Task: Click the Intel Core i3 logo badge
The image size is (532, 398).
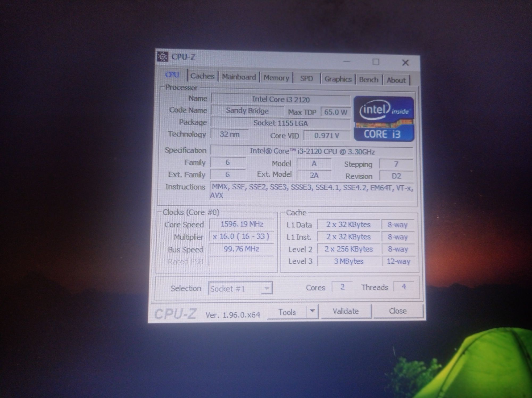Action: pos(384,119)
